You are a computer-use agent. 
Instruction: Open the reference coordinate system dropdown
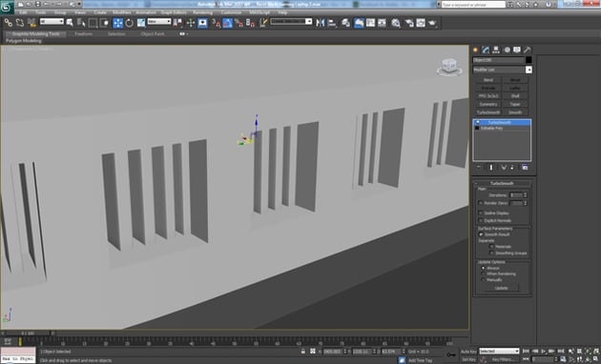pyautogui.click(x=159, y=22)
